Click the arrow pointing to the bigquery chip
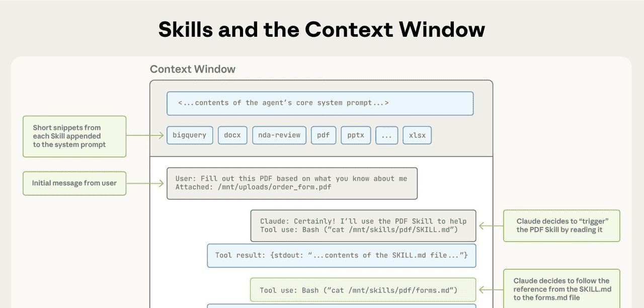 (146, 135)
